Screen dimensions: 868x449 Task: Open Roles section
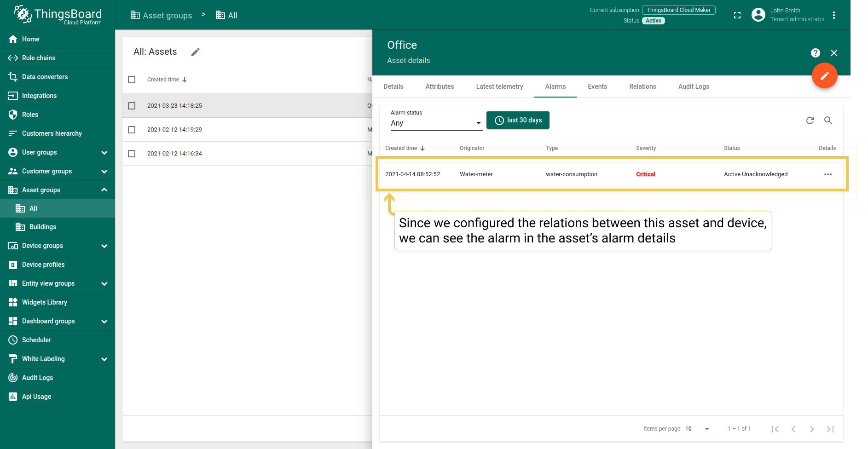[58, 115]
